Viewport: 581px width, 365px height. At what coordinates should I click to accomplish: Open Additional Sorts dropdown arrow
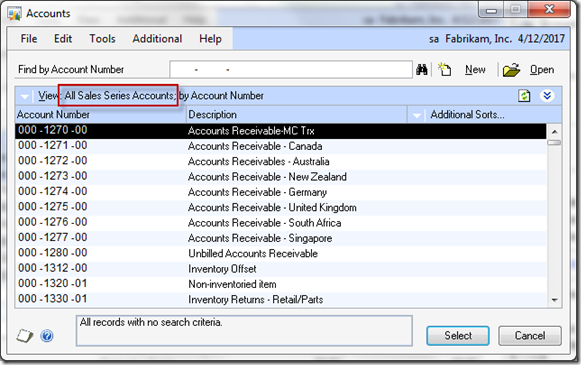pyautogui.click(x=417, y=115)
